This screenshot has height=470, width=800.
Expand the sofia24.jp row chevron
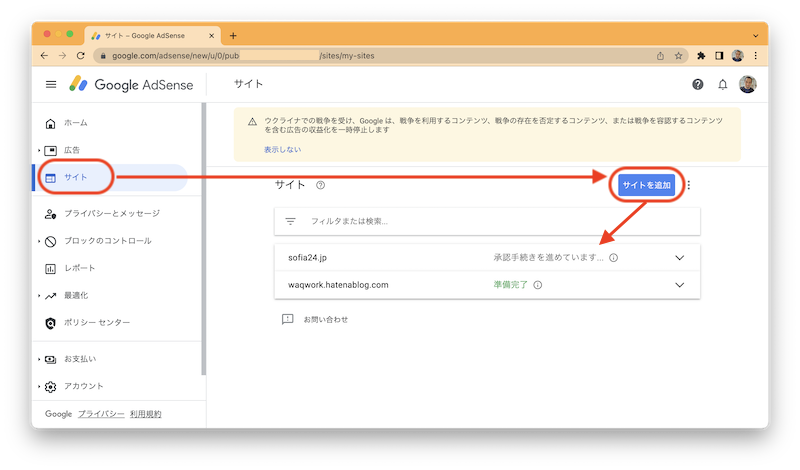[x=680, y=258]
